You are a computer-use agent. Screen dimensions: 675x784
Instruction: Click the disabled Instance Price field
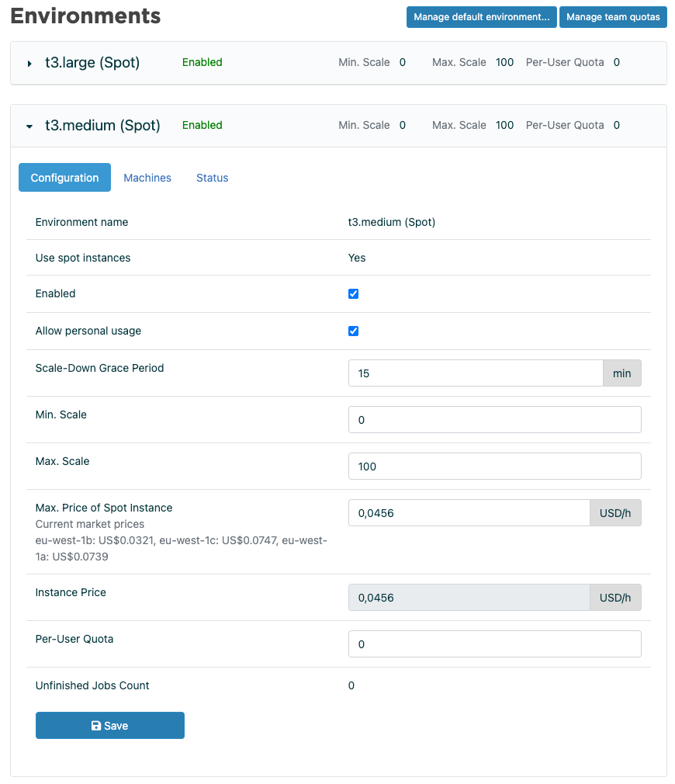pyautogui.click(x=469, y=597)
